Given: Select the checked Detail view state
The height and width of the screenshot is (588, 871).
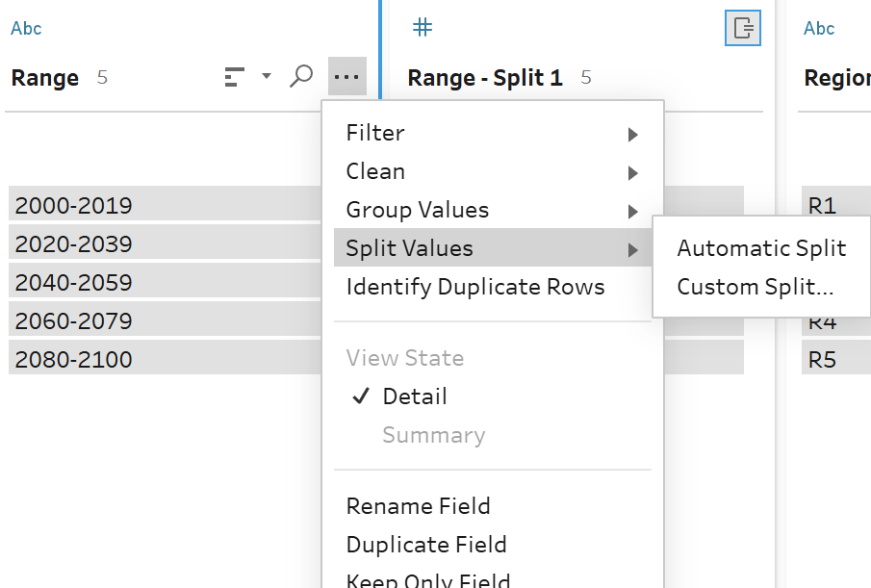Looking at the screenshot, I should 414,396.
